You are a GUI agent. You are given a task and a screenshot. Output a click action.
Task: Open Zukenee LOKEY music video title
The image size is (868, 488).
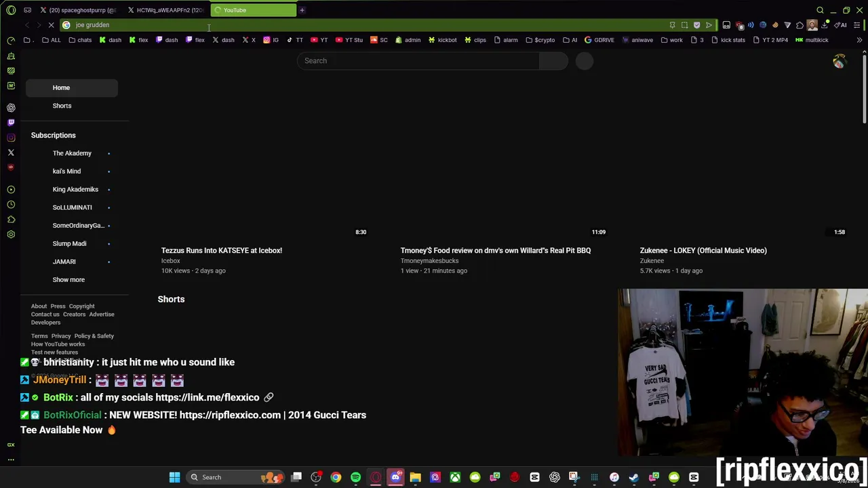tap(703, 251)
